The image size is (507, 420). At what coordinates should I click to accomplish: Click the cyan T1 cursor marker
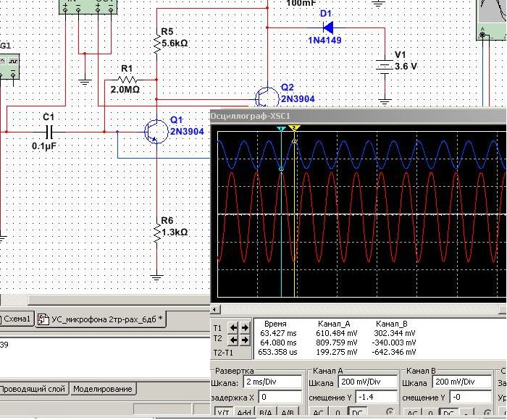(x=281, y=128)
